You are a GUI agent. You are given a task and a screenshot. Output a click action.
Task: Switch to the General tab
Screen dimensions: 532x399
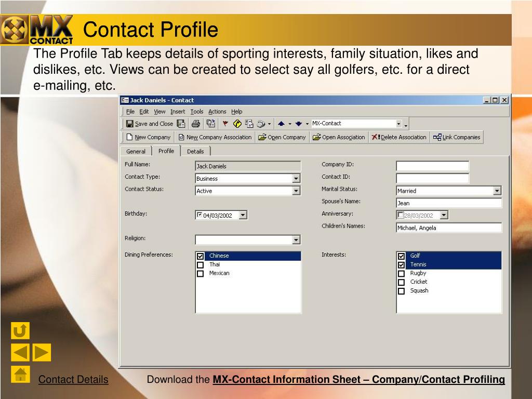tap(136, 151)
